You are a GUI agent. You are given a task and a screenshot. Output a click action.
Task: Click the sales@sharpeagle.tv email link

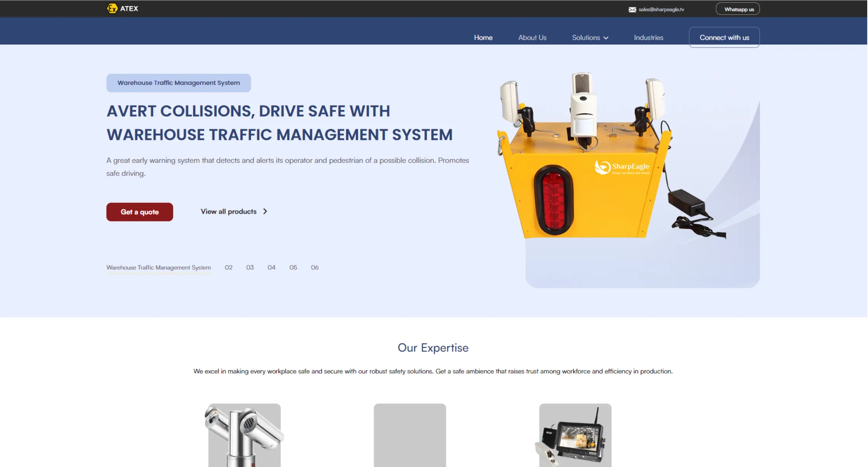click(x=661, y=10)
